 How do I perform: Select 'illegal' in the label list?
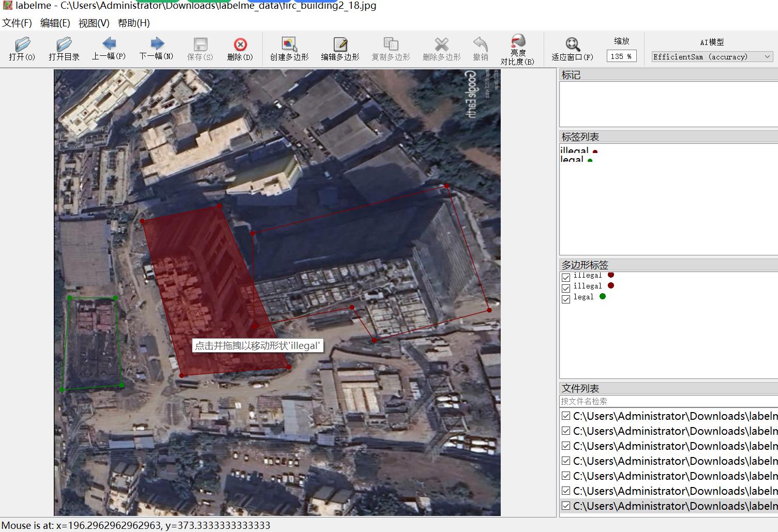click(574, 150)
